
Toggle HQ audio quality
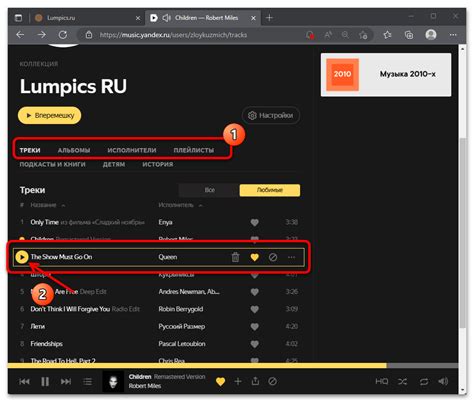point(382,381)
